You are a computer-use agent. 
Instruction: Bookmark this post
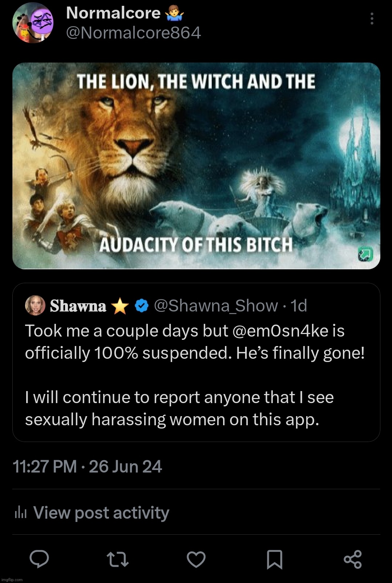tap(275, 559)
